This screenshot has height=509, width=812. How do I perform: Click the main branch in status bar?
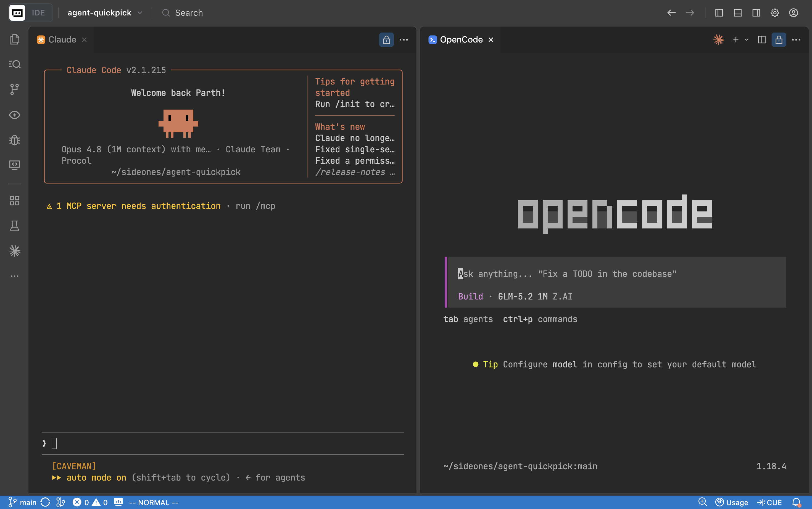tap(22, 502)
